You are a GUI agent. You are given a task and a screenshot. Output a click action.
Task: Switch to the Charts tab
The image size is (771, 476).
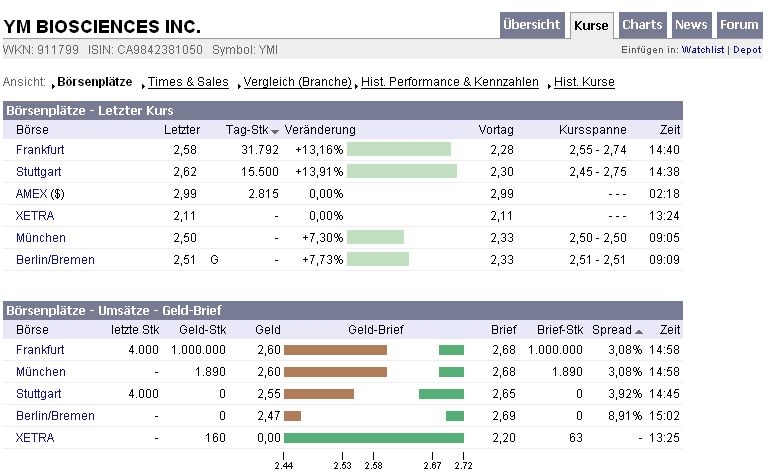click(641, 25)
